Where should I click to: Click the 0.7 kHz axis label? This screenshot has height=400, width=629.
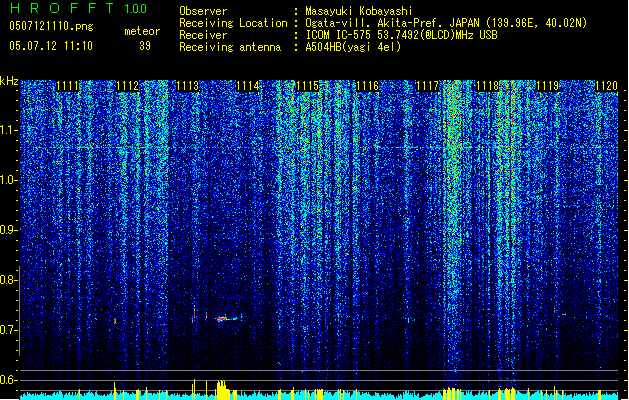9,330
